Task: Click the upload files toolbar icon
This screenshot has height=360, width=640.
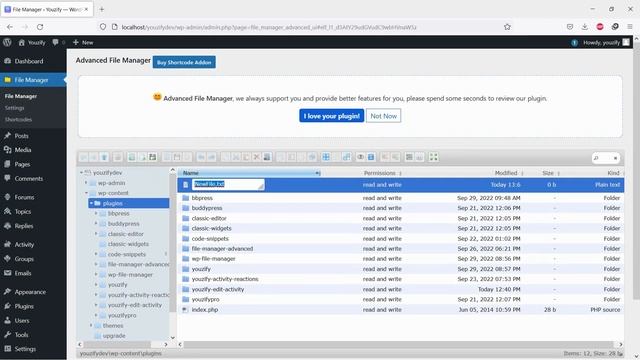Action: point(152,157)
